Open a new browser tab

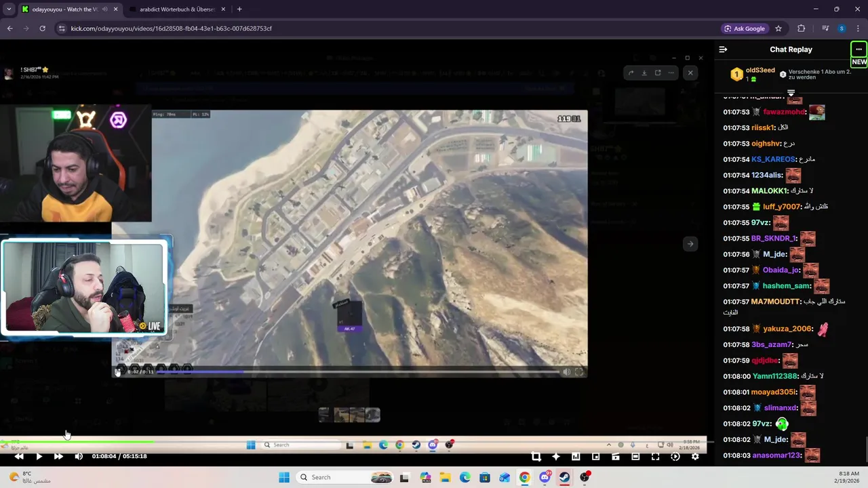click(x=239, y=9)
